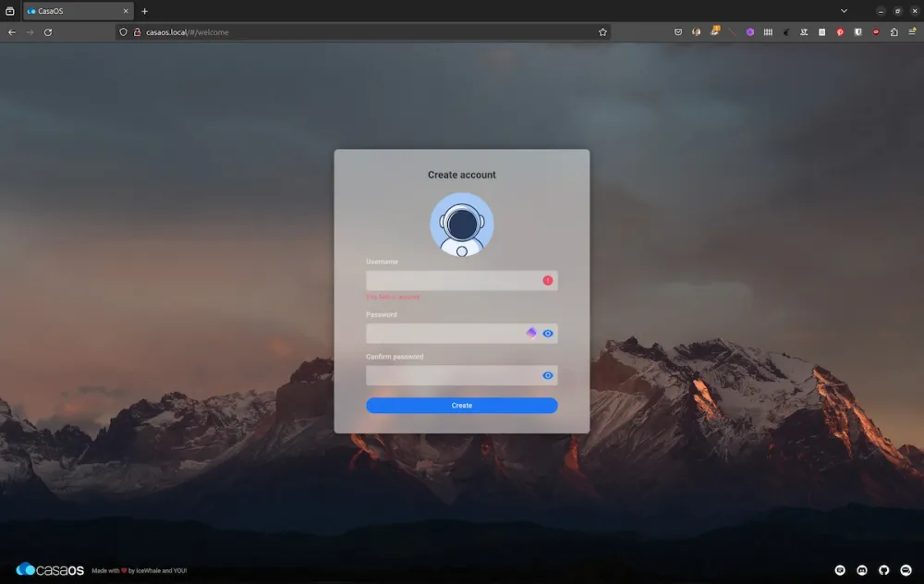
Task: Show the Confirm password contents via eye icon
Action: [x=547, y=375]
